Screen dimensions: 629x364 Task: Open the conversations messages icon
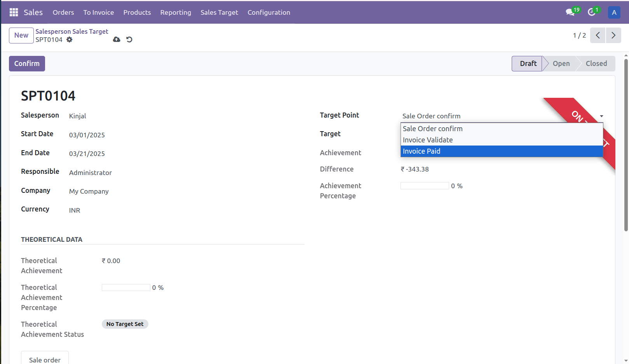point(570,12)
